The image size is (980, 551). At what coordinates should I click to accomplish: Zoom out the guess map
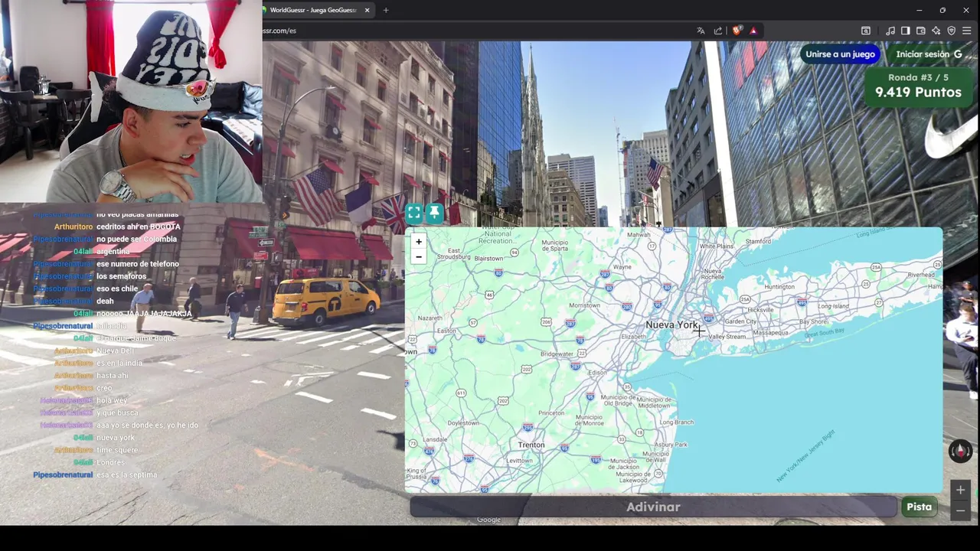(x=418, y=256)
